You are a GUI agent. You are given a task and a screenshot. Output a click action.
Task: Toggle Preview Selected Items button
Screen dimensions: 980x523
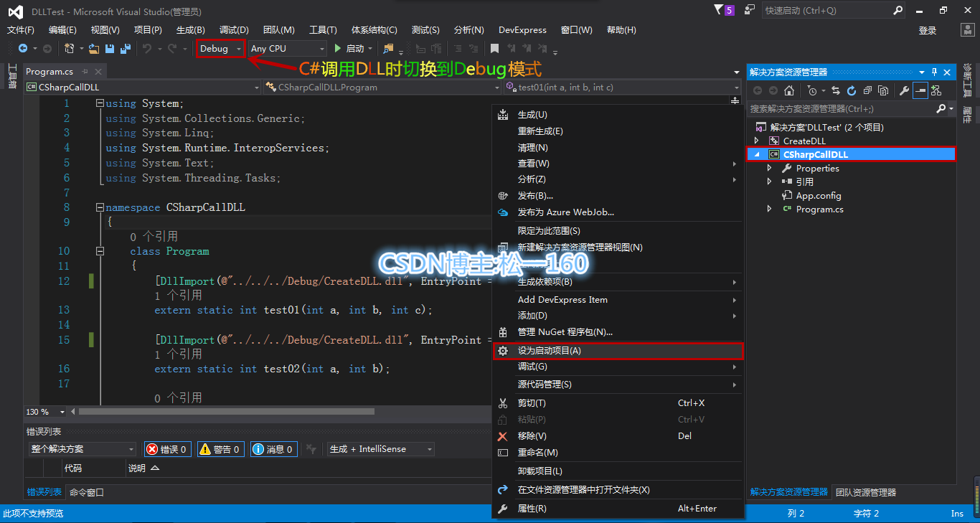(920, 90)
